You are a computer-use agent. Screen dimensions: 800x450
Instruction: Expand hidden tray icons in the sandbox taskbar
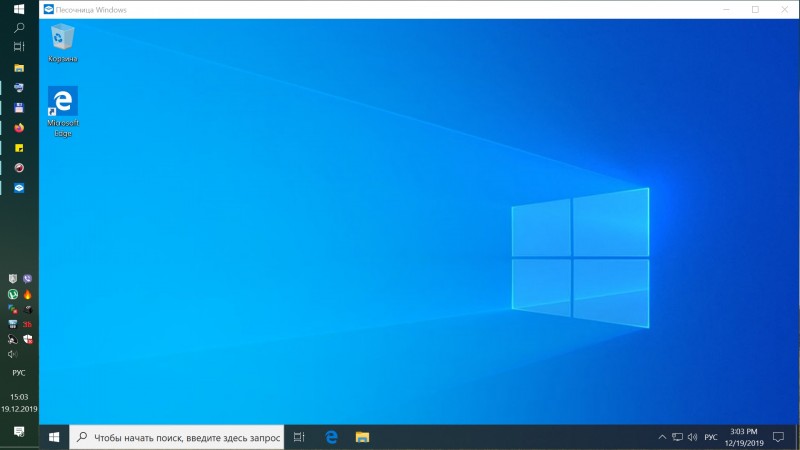click(x=662, y=437)
